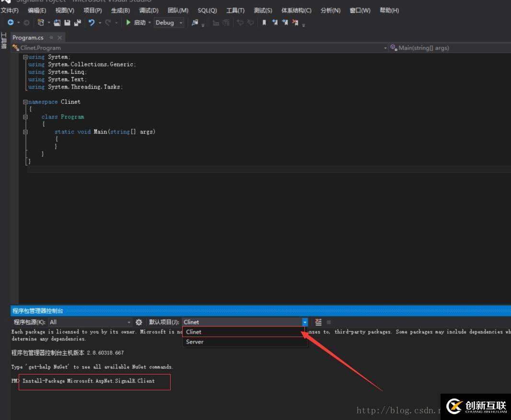This screenshot has height=420, width=511.
Task: Click the Redo arrow icon
Action: point(108,23)
